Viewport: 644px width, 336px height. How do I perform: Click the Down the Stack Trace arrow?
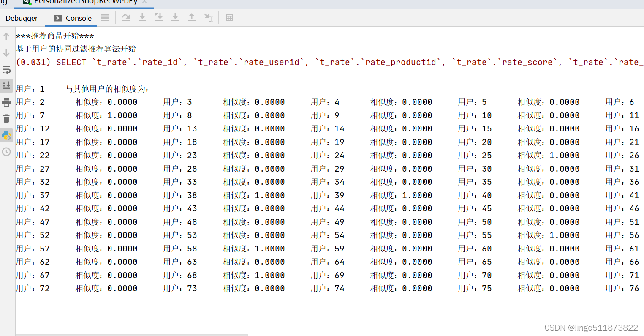coord(6,53)
